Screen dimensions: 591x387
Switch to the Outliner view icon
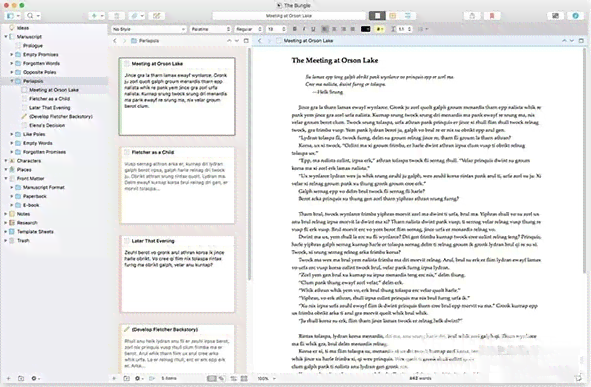[408, 15]
